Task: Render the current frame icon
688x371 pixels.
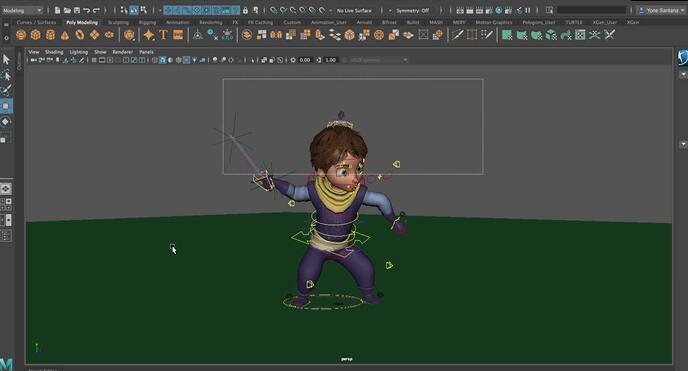Action: click(469, 10)
